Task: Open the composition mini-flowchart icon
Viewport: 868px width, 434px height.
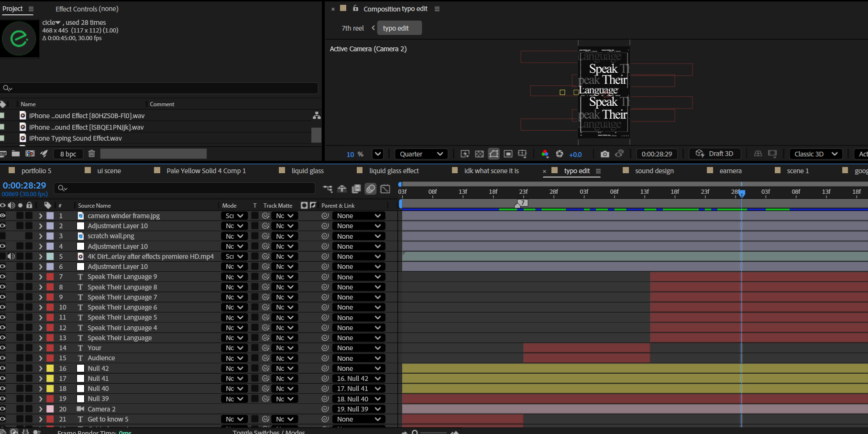Action: (328, 189)
